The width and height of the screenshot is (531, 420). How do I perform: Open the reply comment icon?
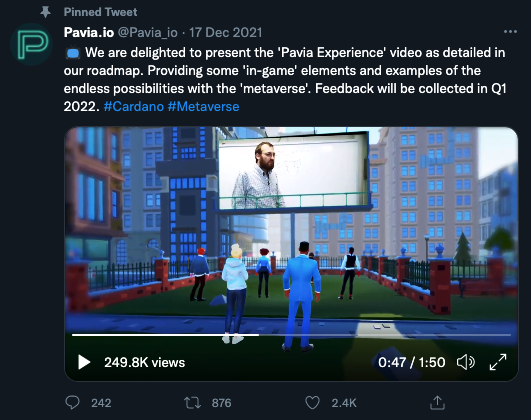[72, 403]
